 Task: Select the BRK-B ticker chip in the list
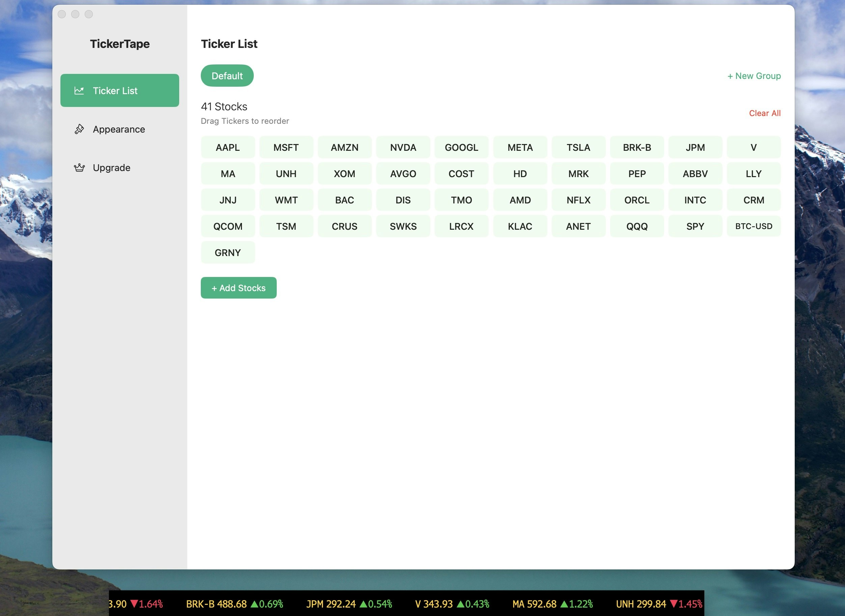pyautogui.click(x=637, y=147)
